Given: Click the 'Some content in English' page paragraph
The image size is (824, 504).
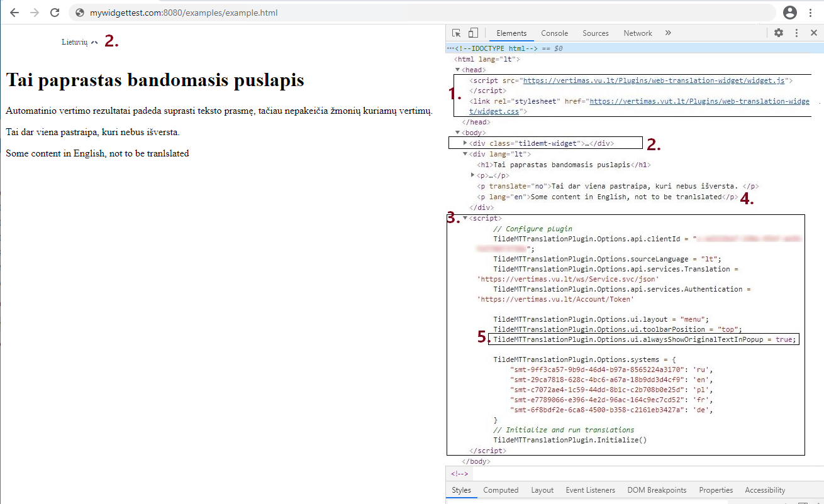Looking at the screenshot, I should [97, 153].
